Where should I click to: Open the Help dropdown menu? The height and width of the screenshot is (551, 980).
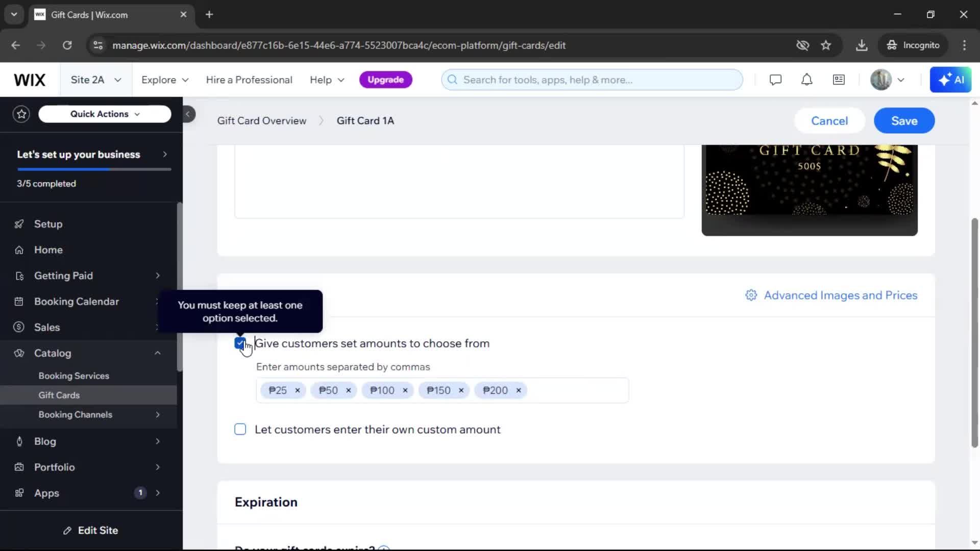327,80
